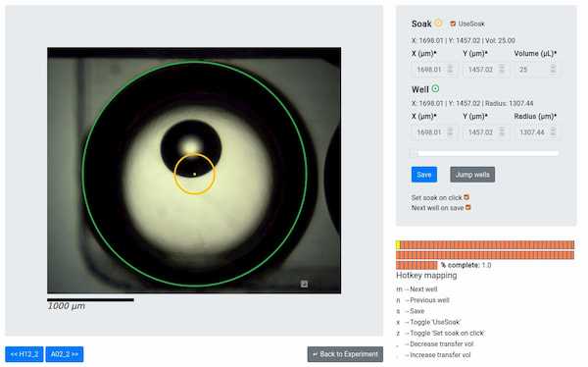The width and height of the screenshot is (588, 367).
Task: Go to previous well H12_2
Action: coord(24,354)
